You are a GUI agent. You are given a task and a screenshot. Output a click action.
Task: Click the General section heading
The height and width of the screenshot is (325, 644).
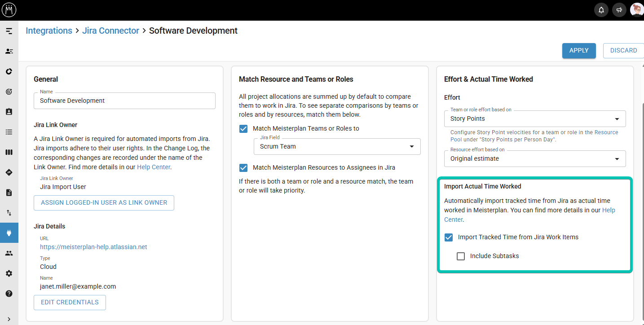click(46, 79)
